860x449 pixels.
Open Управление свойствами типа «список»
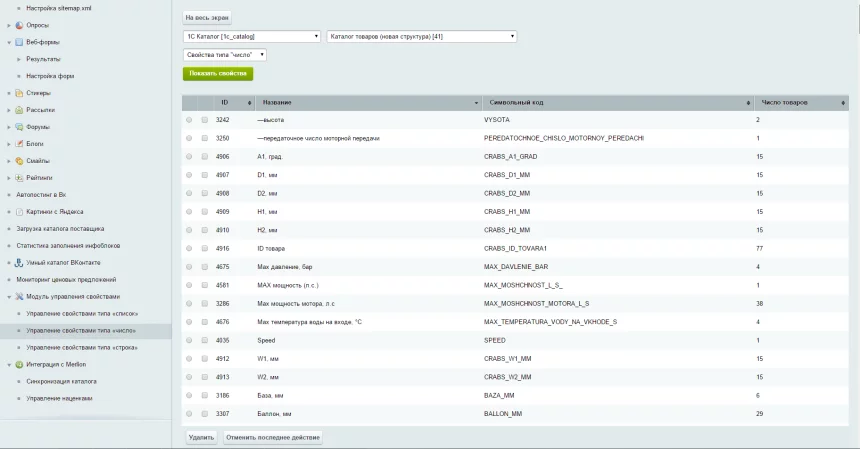coord(82,313)
